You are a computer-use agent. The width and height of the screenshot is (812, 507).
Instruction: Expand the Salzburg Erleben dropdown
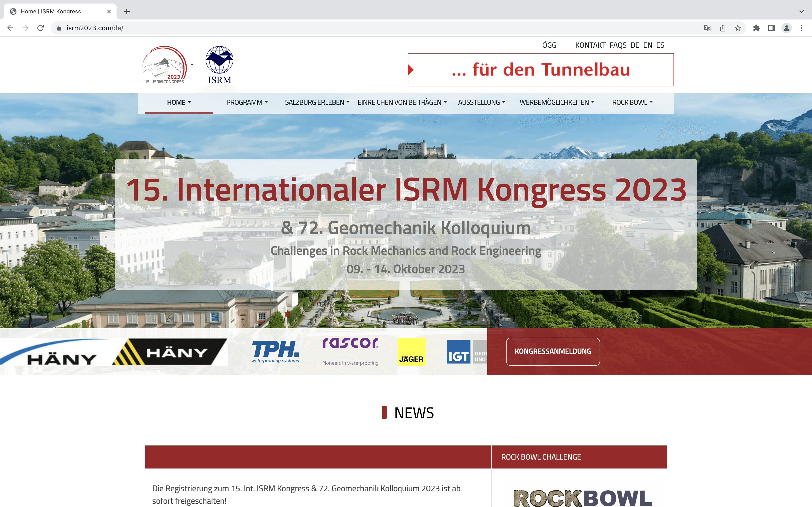coord(317,102)
